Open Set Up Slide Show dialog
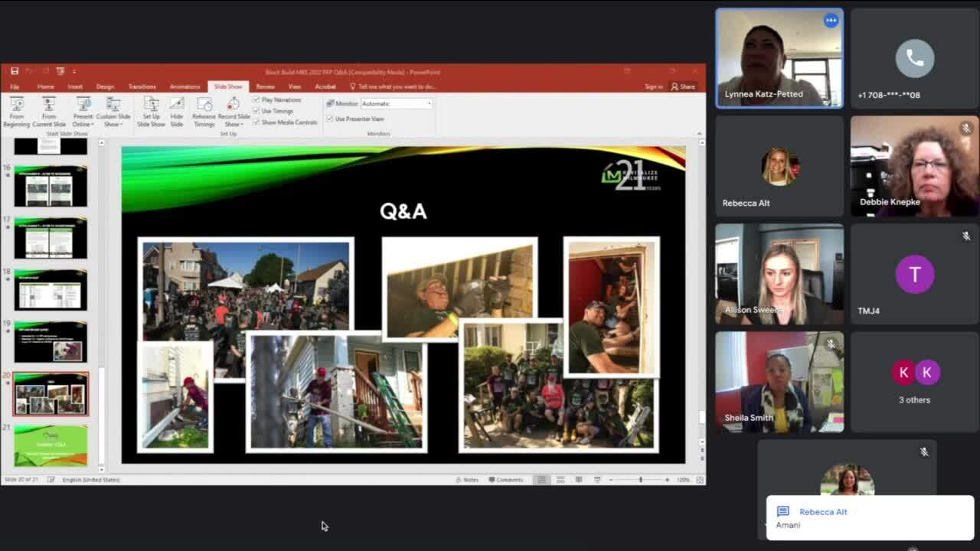The height and width of the screenshot is (551, 980). coord(151,111)
